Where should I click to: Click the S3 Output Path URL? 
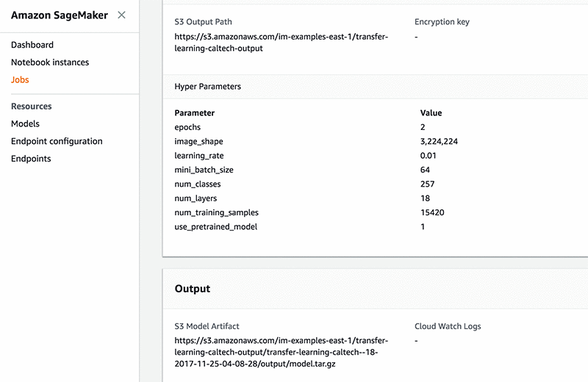click(x=281, y=43)
